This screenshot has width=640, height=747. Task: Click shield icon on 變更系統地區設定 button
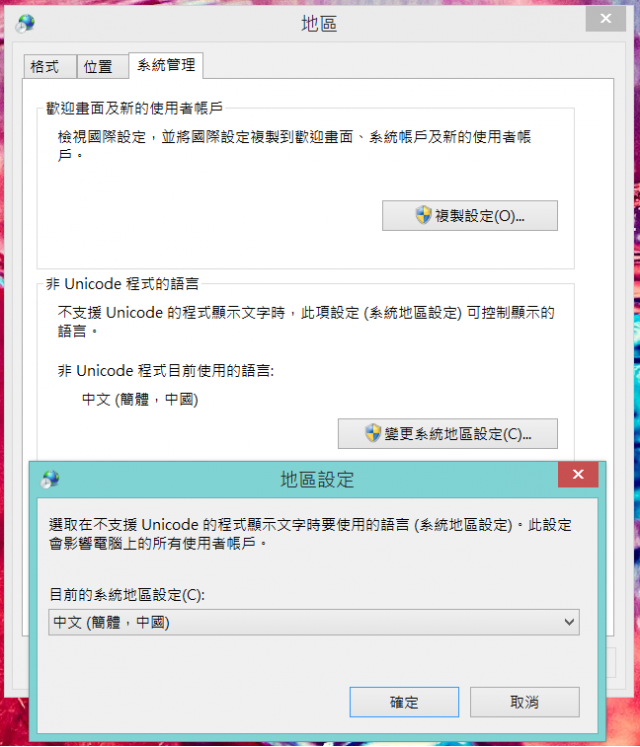(373, 433)
